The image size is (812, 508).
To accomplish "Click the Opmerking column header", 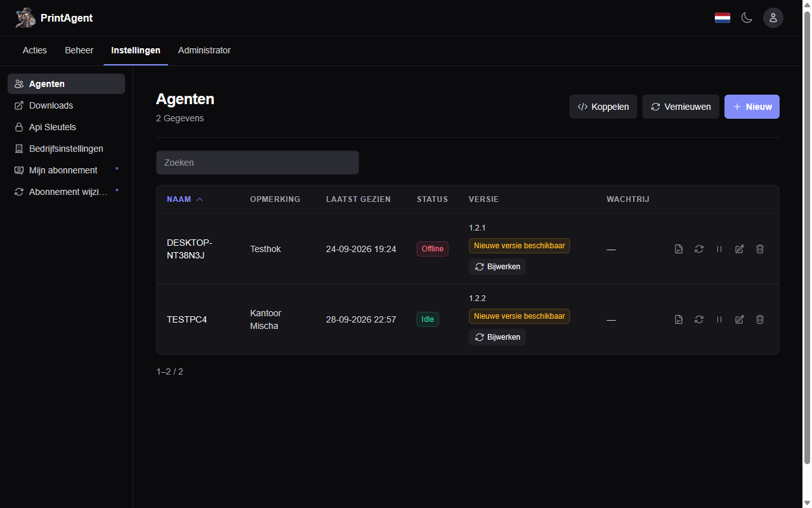I will pos(275,199).
